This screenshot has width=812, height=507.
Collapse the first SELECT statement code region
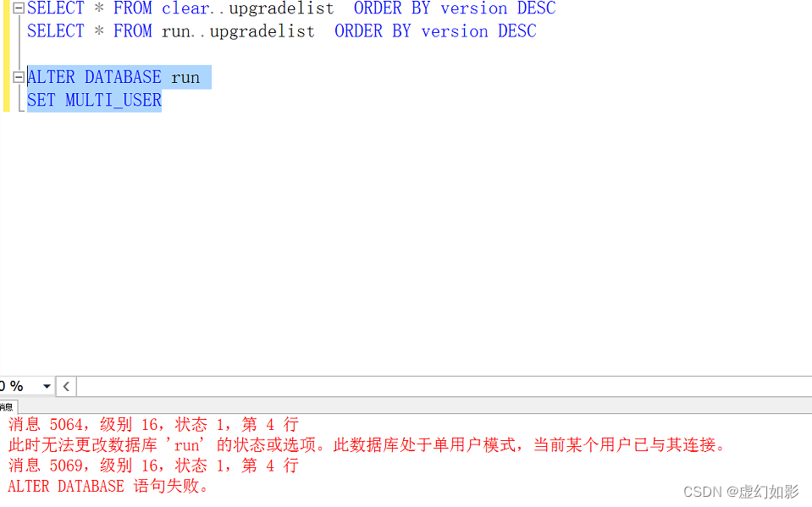click(x=17, y=8)
